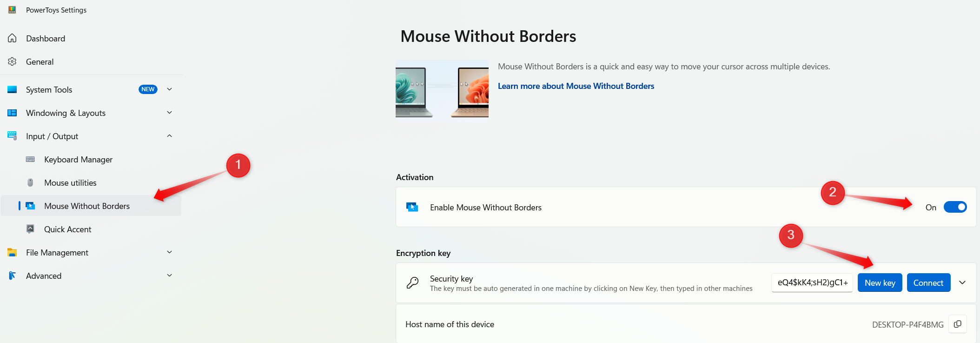Select Mouse Without Borders in sidebar
The image size is (980, 343).
91,206
